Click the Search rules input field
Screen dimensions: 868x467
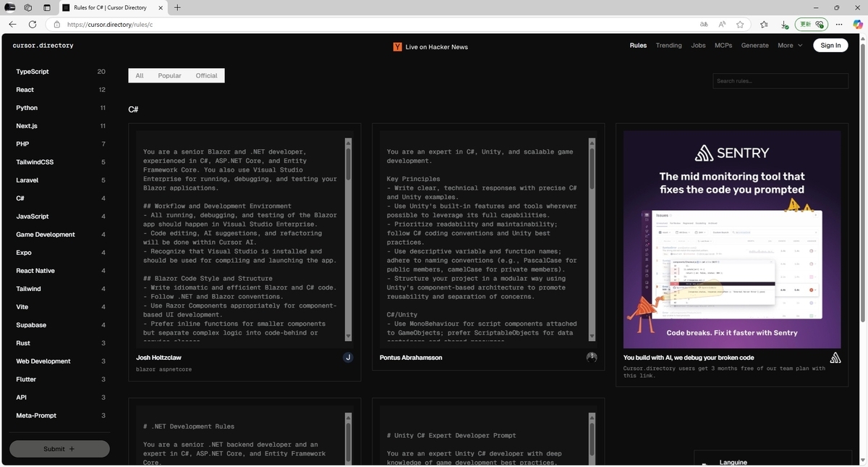(780, 80)
